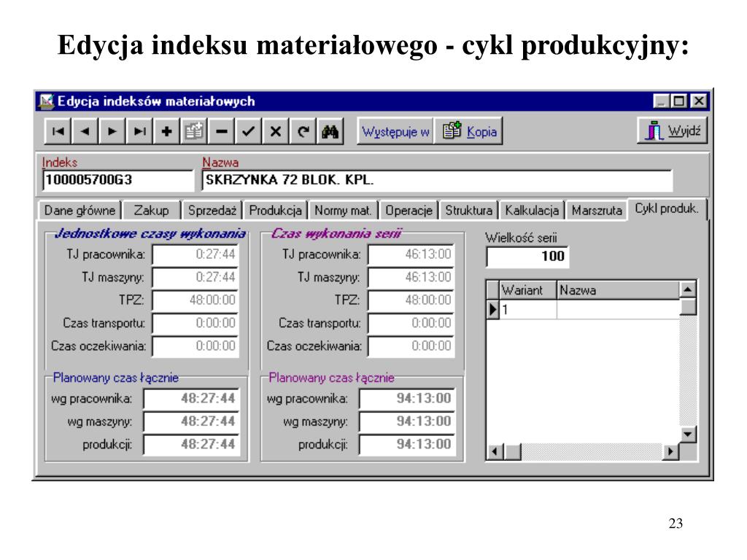
Task: Cancel edits with the X toolbar icon
Action: (x=275, y=131)
